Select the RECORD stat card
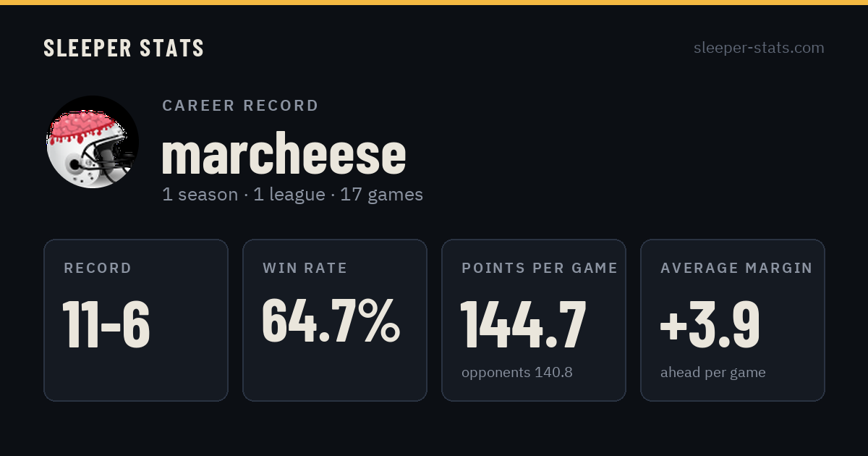 [136, 320]
